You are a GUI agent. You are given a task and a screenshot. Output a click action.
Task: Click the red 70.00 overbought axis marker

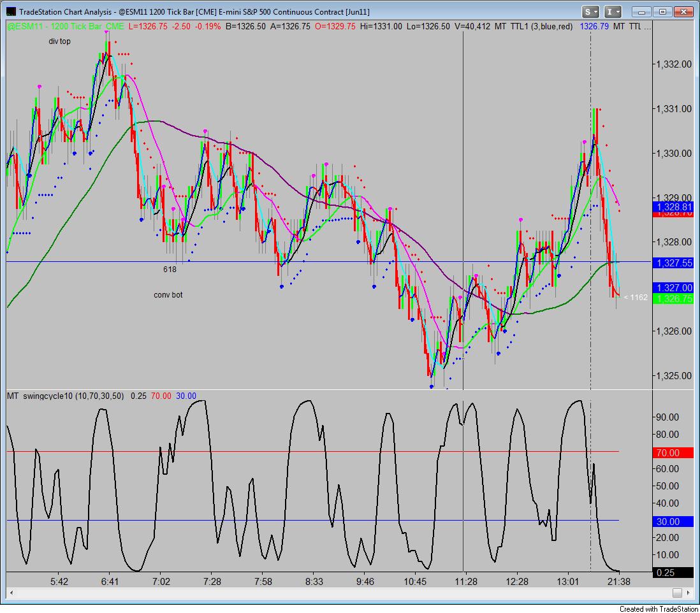click(x=673, y=453)
